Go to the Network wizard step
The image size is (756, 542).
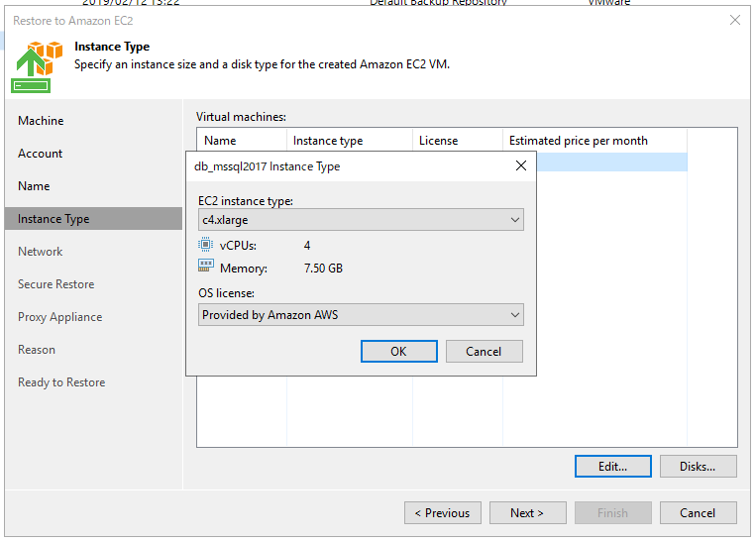[41, 252]
